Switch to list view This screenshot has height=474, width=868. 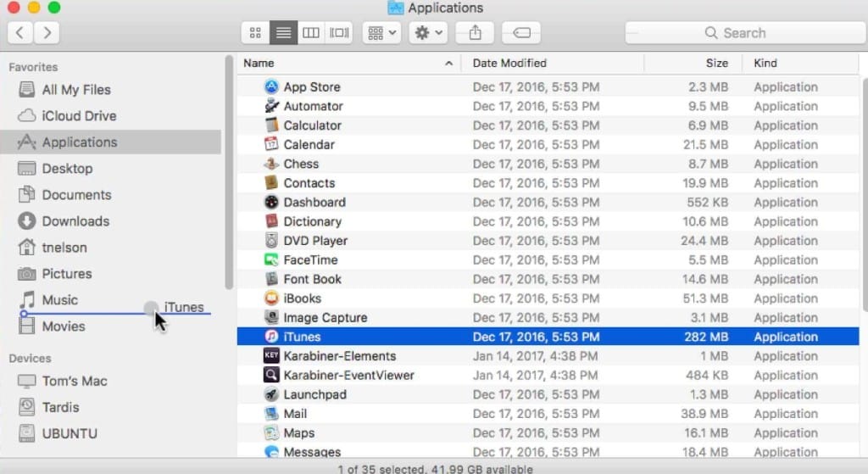coord(283,33)
